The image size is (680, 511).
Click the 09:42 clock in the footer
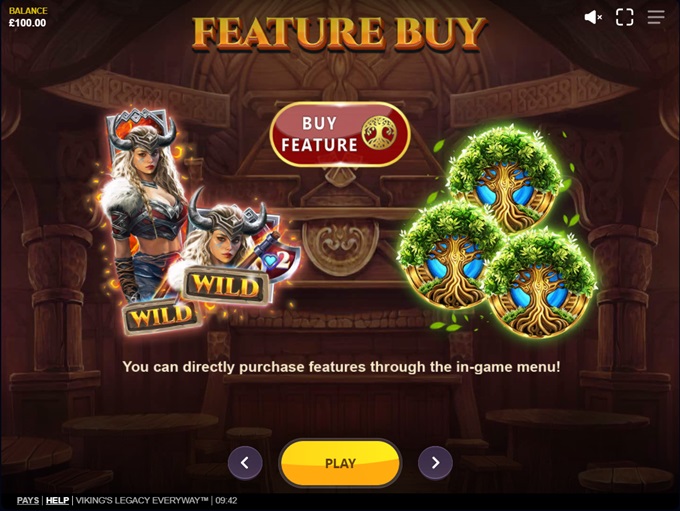pyautogui.click(x=226, y=501)
